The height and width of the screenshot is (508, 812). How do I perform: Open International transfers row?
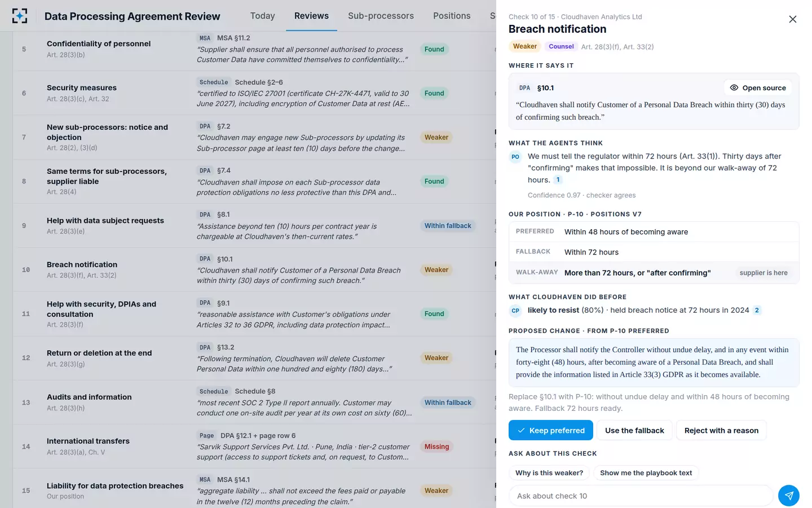coord(254,446)
